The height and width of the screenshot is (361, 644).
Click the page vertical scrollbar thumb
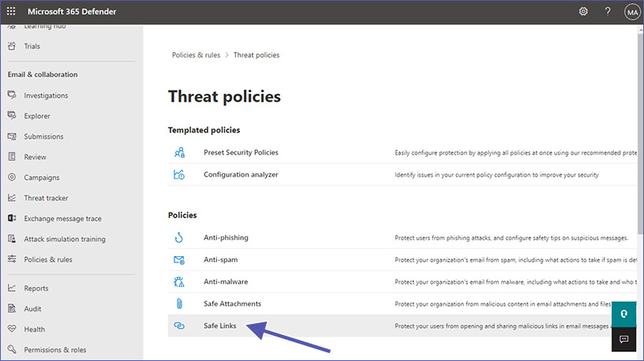coord(640,133)
